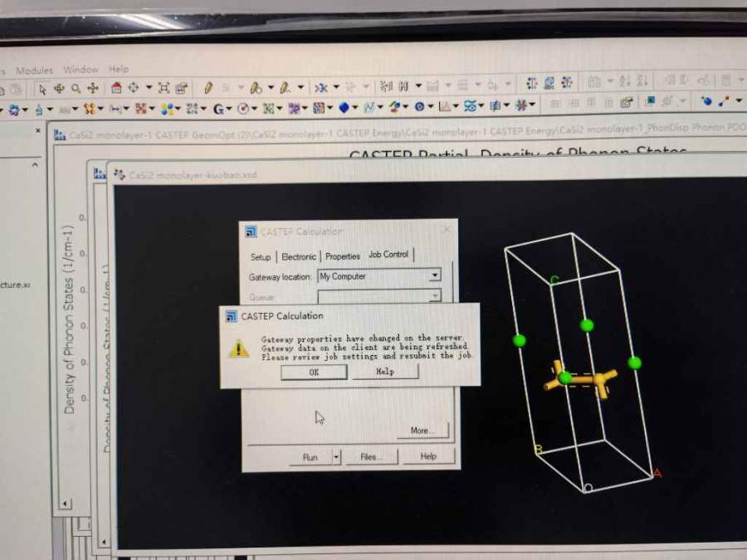
Task: Select the Sketch Ring pencil tool
Action: click(x=256, y=88)
